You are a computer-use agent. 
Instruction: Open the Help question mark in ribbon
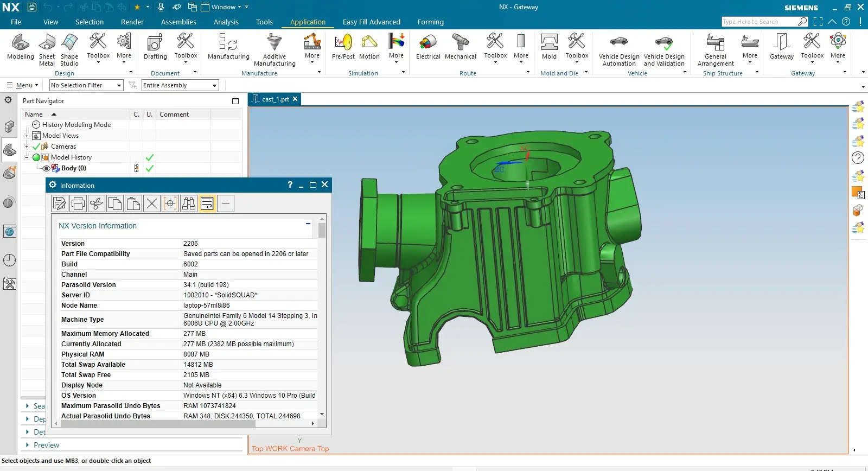846,22
